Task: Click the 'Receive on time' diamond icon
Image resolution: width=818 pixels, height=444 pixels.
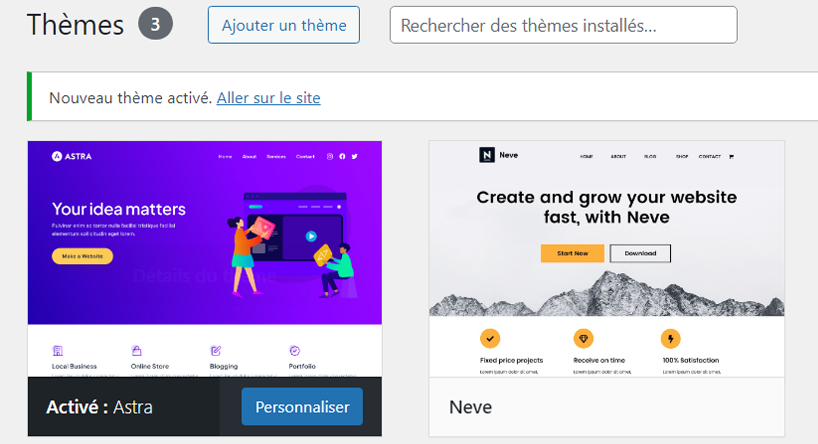Action: pyautogui.click(x=583, y=339)
